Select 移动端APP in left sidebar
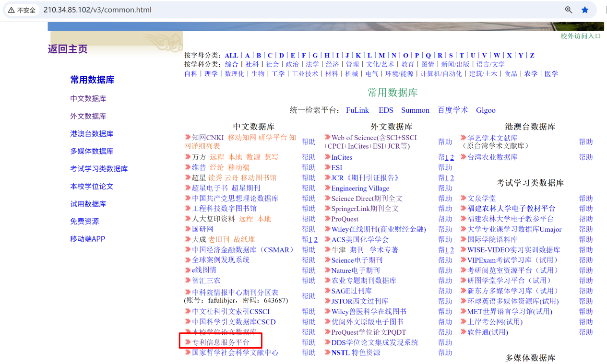This screenshot has width=607, height=364. (87, 239)
